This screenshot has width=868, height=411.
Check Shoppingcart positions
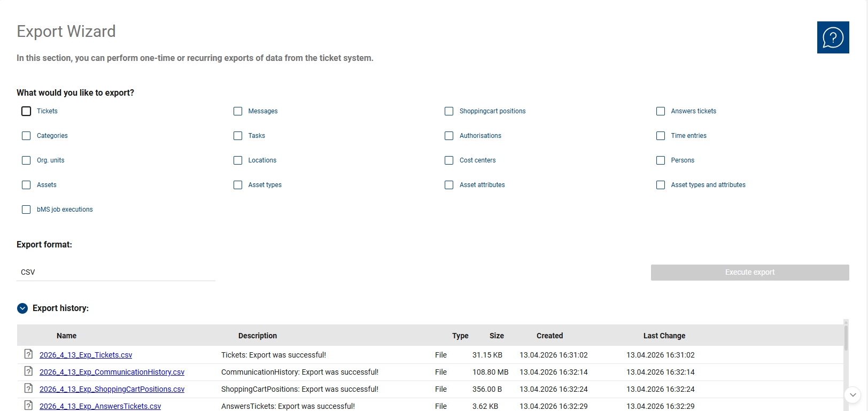(x=449, y=111)
